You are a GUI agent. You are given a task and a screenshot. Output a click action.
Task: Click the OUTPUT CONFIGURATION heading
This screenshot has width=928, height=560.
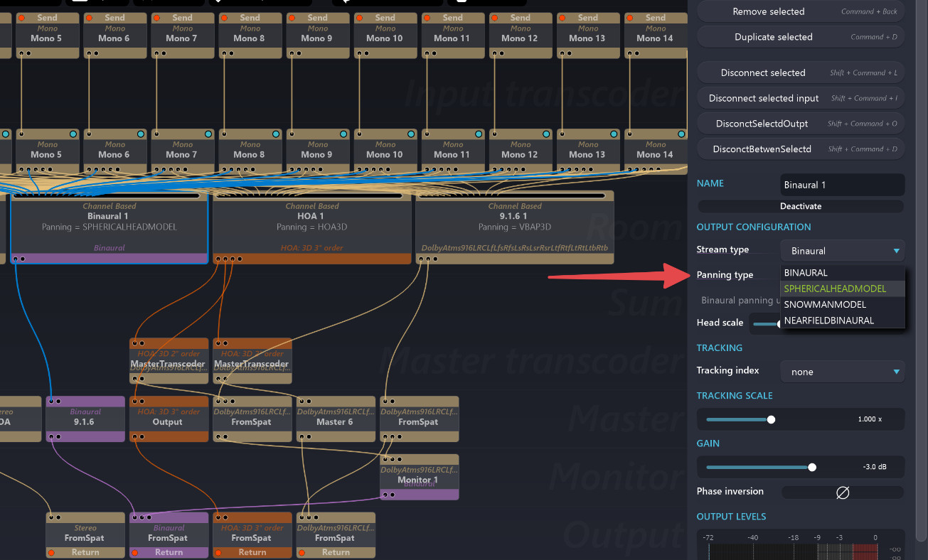(754, 227)
